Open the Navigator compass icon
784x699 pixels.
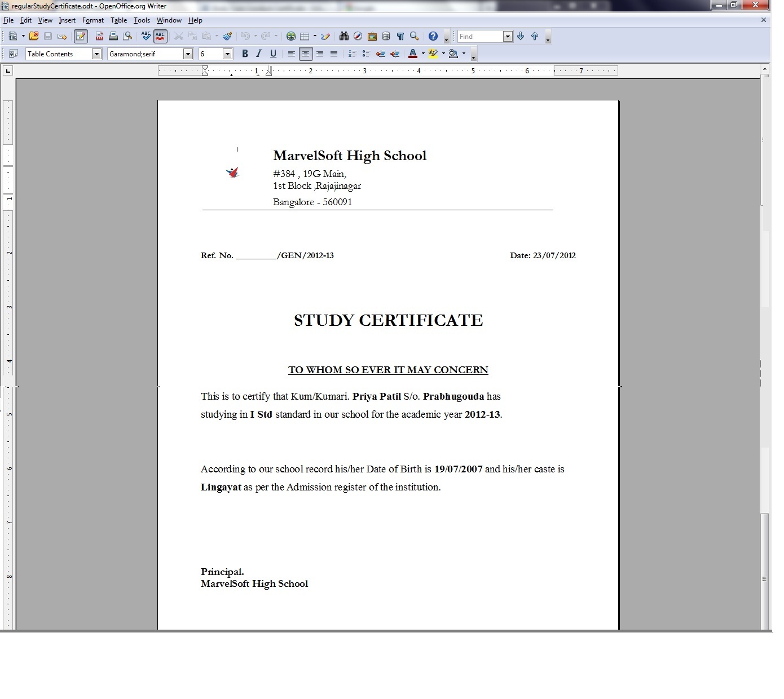tap(358, 37)
